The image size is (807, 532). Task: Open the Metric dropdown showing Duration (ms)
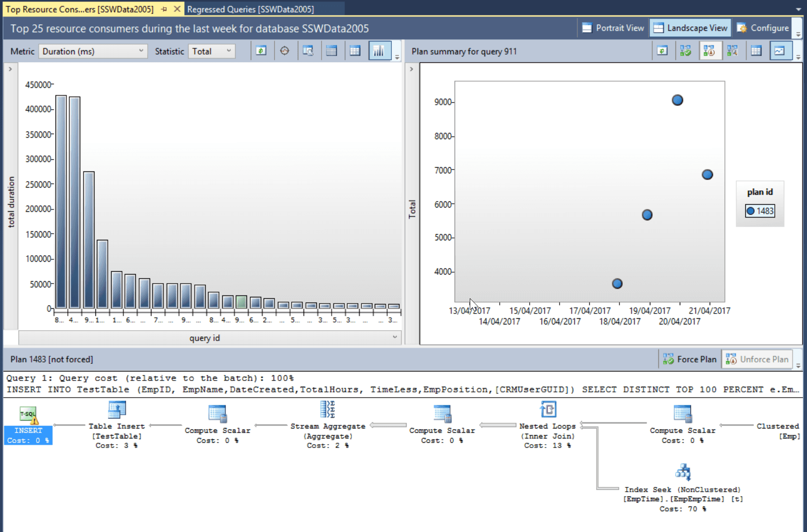[93, 51]
